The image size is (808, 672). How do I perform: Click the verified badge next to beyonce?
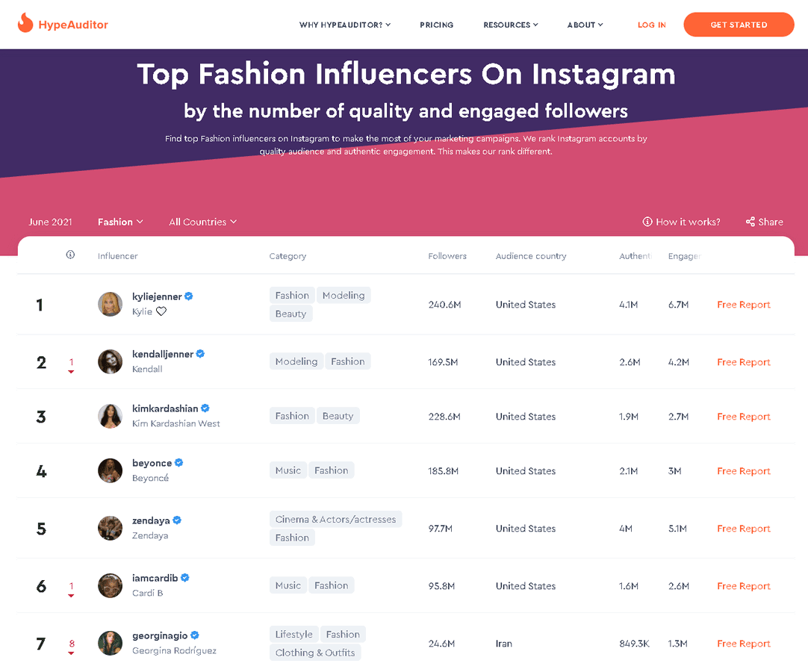179,462
